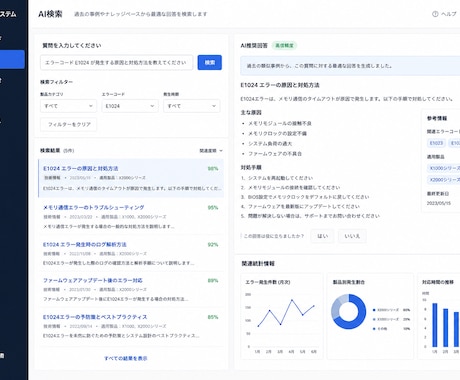Click the X2000シリーズ 60% legend entry
The image size is (460, 380).
[x=391, y=310]
